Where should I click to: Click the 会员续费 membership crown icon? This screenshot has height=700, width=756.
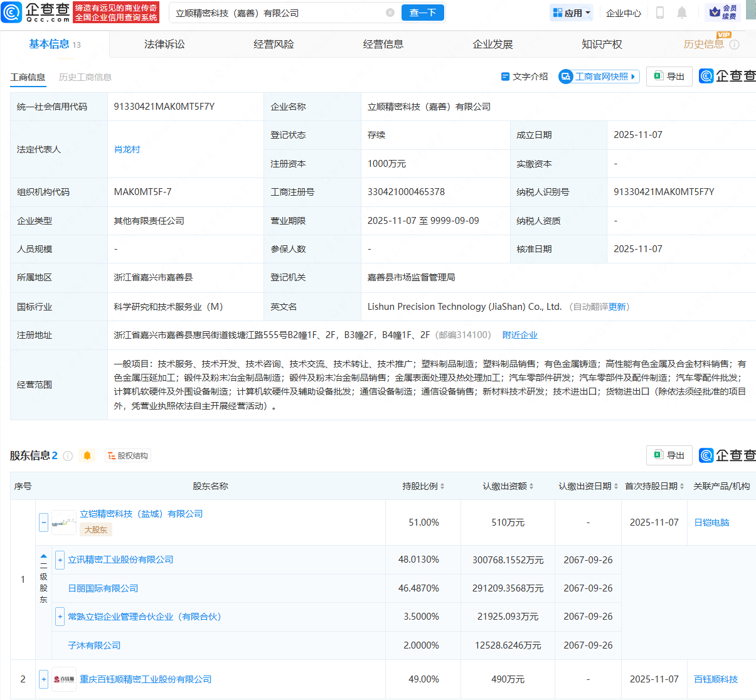pos(714,11)
